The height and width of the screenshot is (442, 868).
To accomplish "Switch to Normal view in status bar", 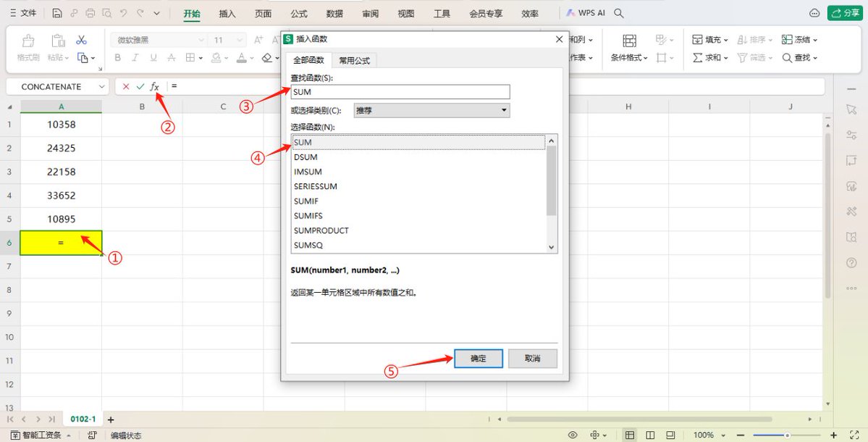I will point(630,435).
